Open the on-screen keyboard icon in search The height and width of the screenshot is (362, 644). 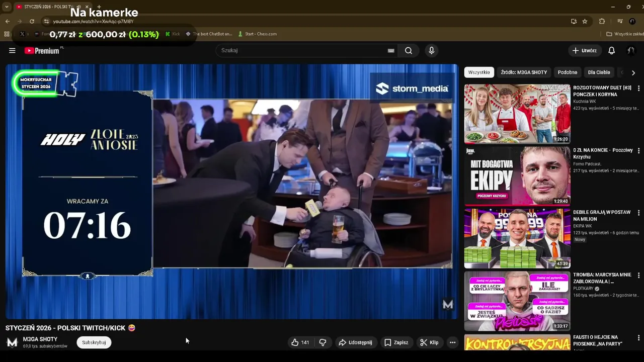[391, 50]
